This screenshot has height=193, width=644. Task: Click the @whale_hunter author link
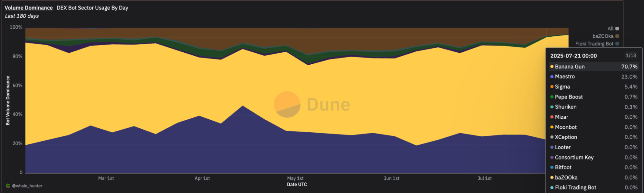click(27, 186)
